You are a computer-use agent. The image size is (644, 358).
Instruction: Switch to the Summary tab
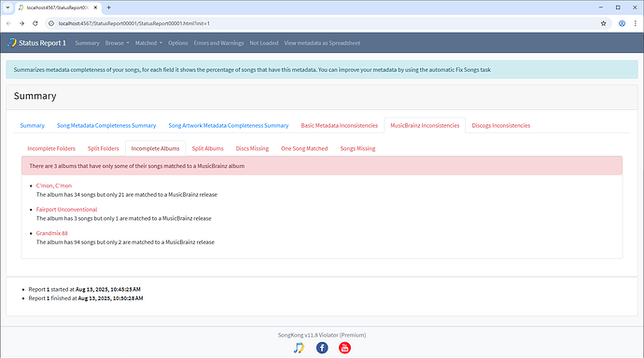point(32,126)
